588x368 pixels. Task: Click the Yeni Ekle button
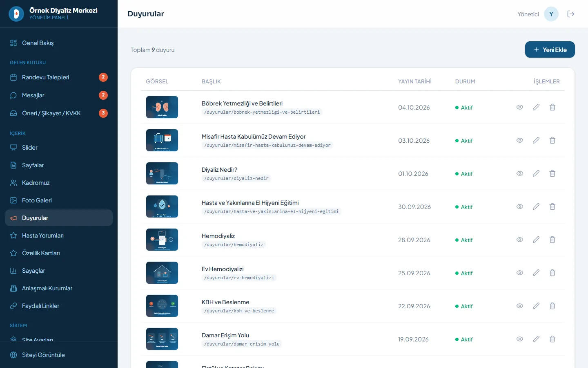tap(550, 49)
